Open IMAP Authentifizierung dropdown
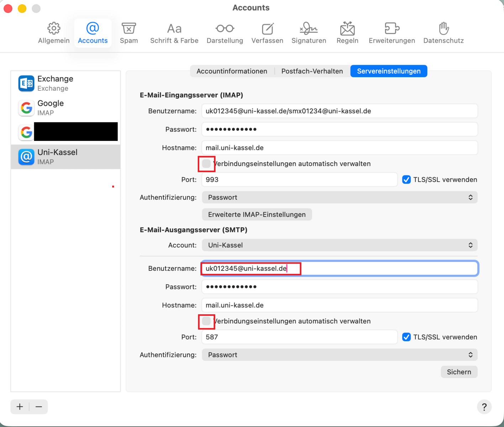 click(x=340, y=197)
